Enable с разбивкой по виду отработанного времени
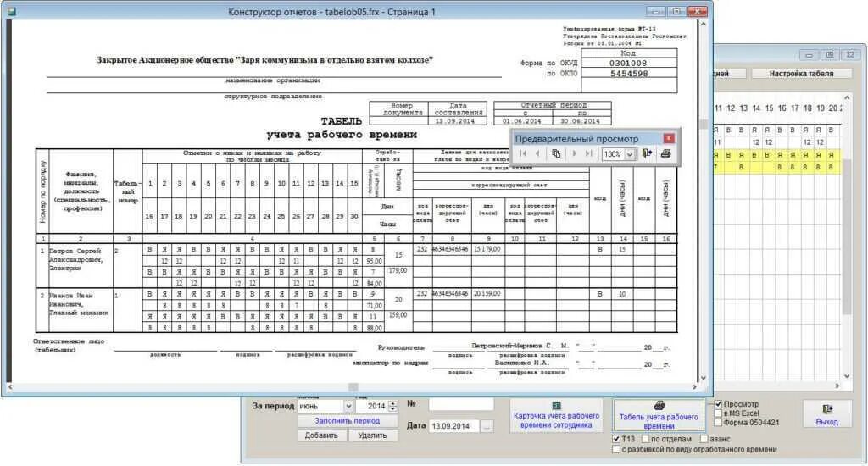Viewport: 868px width, 466px height. (x=616, y=449)
